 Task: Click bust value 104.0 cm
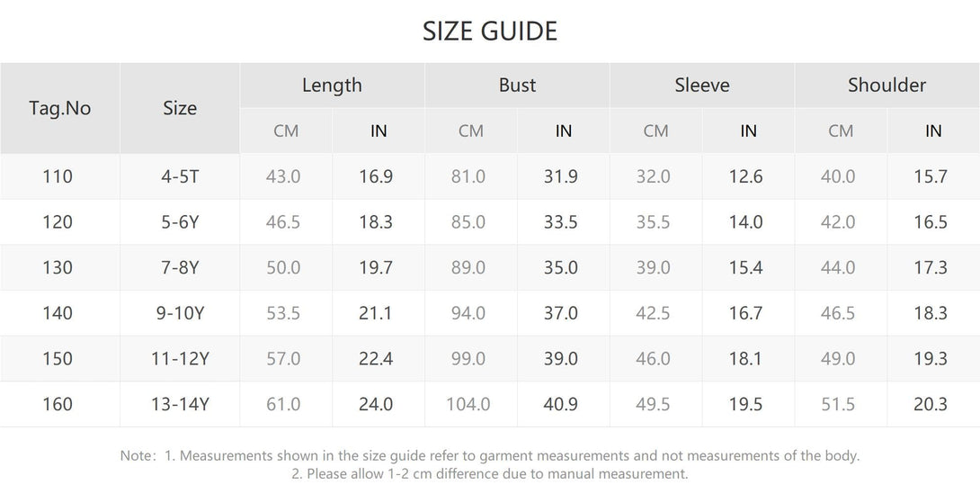pos(468,404)
